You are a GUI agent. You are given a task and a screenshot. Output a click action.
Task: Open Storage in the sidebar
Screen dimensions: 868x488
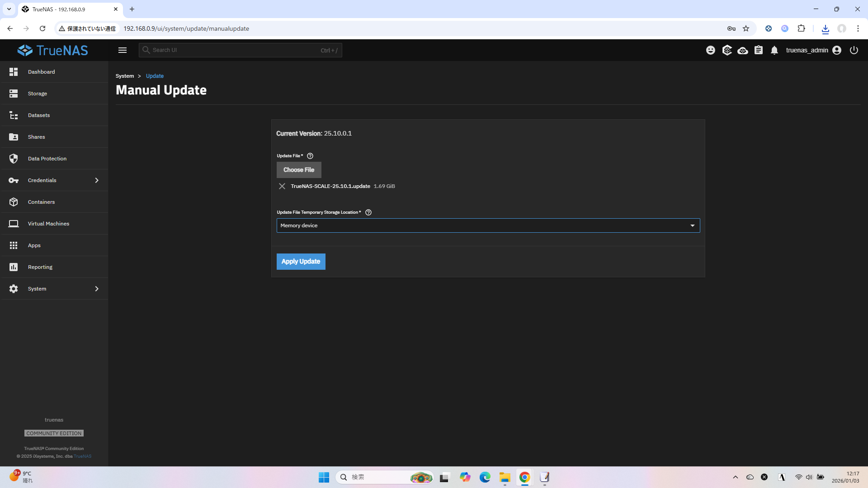point(38,94)
